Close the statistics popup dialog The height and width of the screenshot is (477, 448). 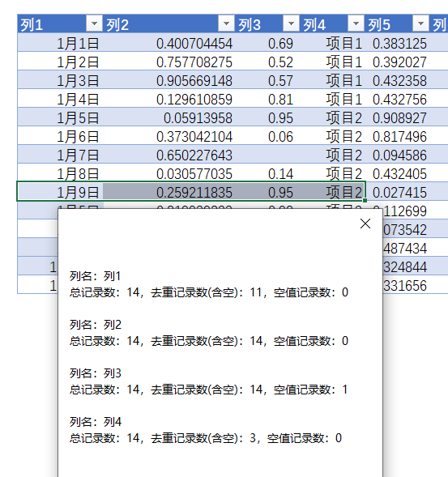pyautogui.click(x=365, y=224)
